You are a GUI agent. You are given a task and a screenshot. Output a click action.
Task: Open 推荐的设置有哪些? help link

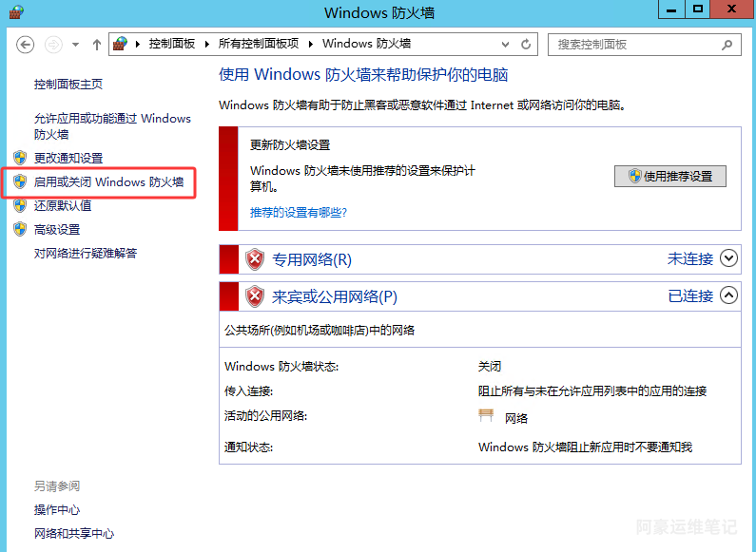pos(299,213)
